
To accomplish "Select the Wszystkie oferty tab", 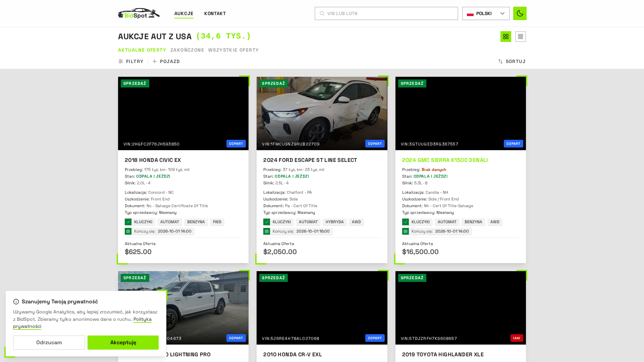I will 233,50.
